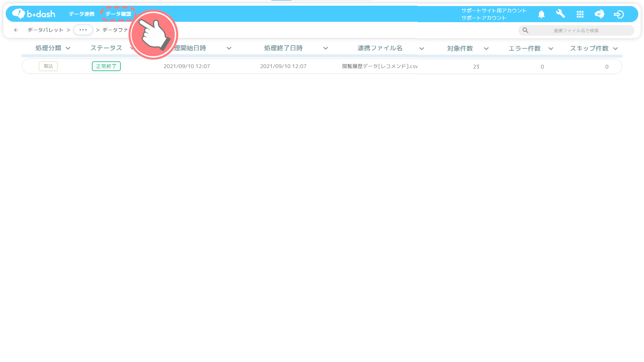Viewport: 644px width, 362px height.
Task: Open the apps grid menu
Action: click(580, 14)
